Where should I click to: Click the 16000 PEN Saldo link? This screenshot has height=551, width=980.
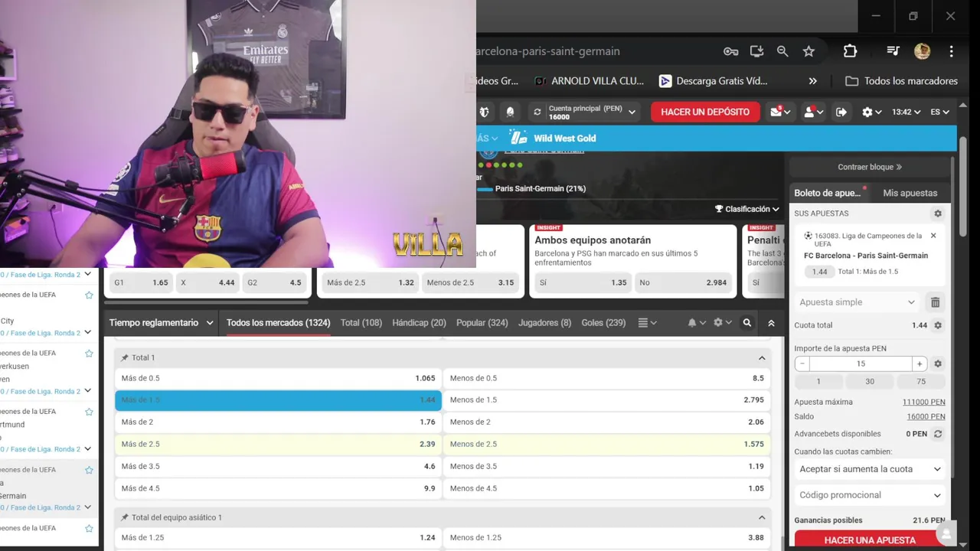coord(926,417)
